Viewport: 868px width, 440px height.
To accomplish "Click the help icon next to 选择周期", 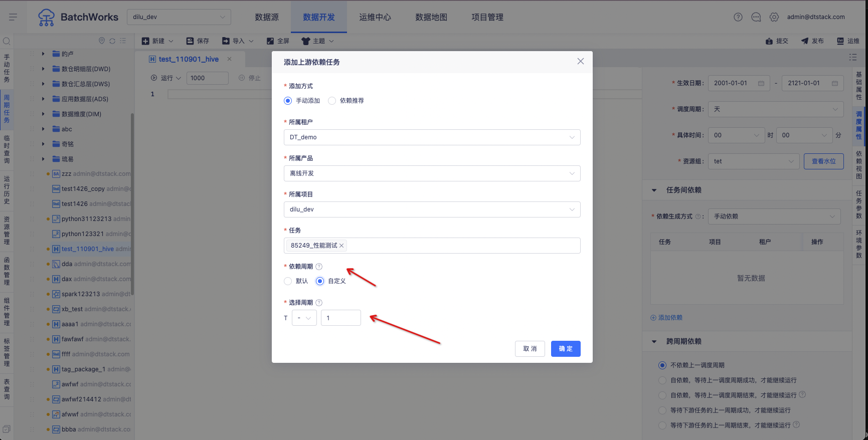I will 319,303.
